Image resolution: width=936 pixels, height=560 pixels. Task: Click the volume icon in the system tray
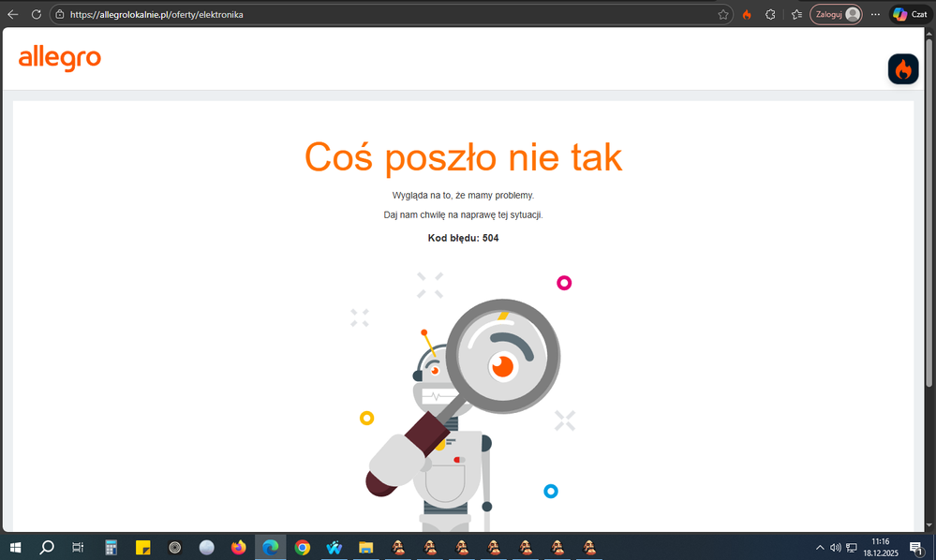click(x=835, y=547)
